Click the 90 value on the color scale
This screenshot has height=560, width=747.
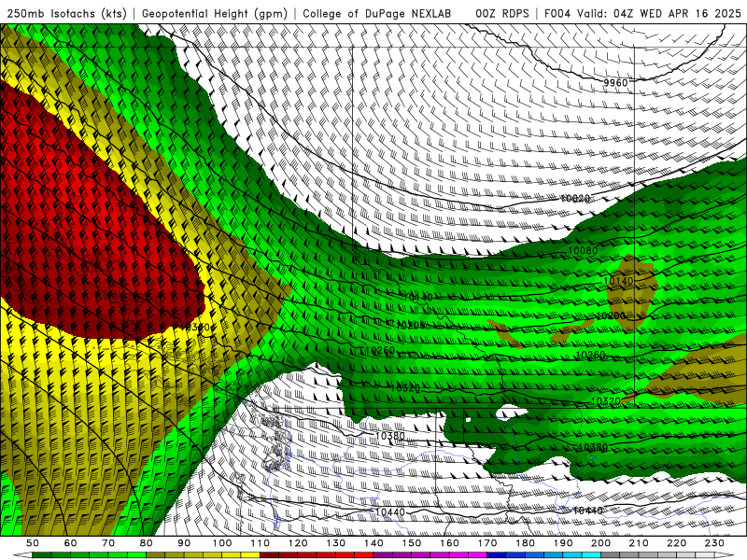[184, 543]
